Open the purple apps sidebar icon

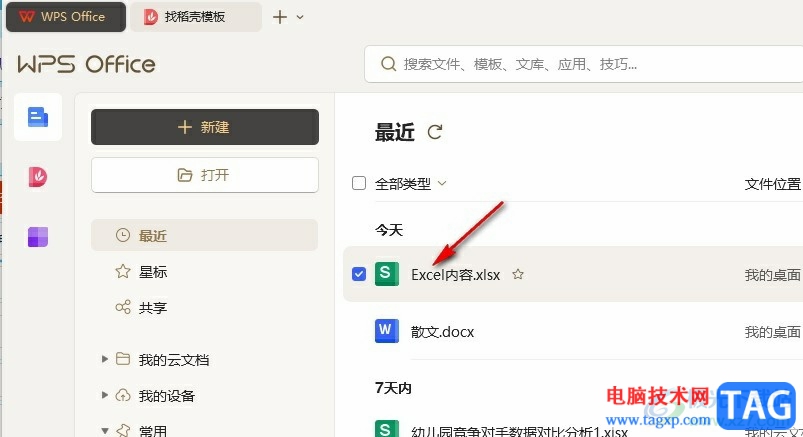click(38, 237)
